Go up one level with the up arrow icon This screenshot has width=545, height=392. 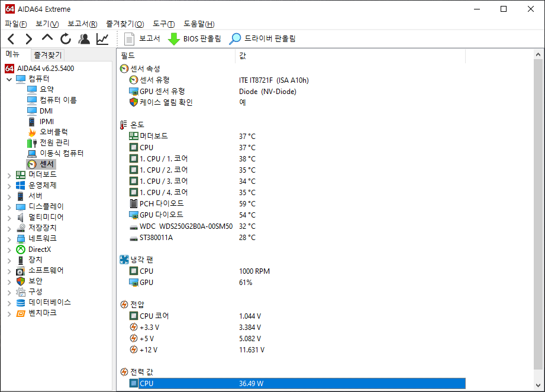tap(47, 38)
